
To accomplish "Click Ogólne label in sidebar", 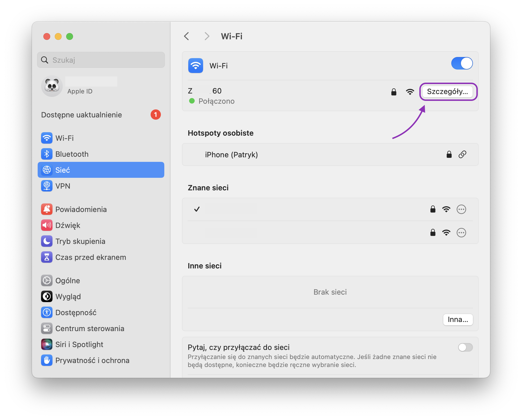I will [68, 281].
